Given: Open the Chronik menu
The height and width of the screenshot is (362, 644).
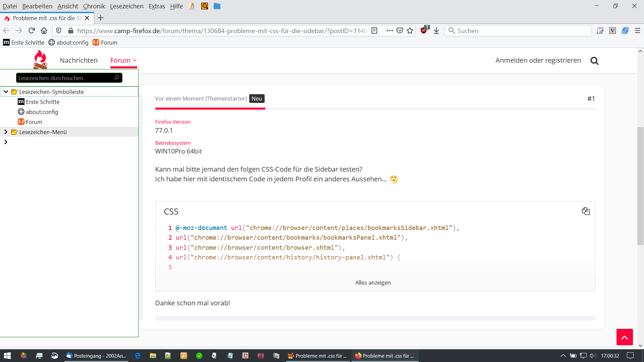Looking at the screenshot, I should [x=94, y=6].
